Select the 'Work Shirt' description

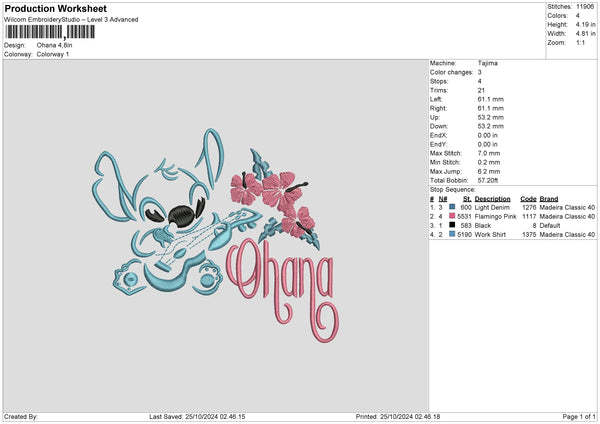coord(490,235)
